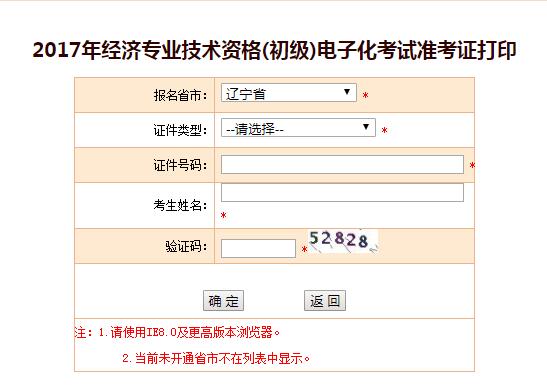Expand the 证件类型 --请选择-- dropdown

298,128
